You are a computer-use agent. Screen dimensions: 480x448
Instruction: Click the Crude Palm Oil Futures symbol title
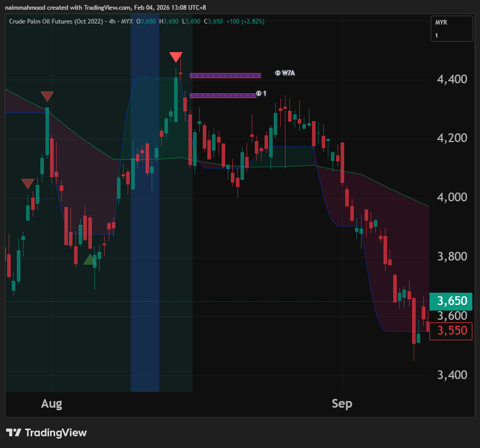55,21
